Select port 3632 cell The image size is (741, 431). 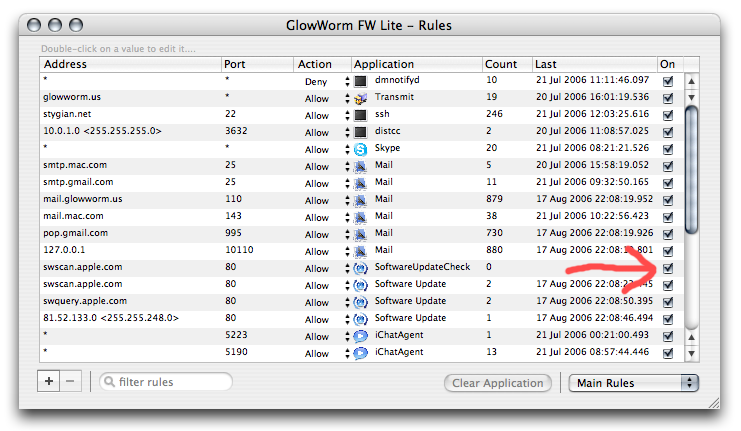pyautogui.click(x=236, y=131)
